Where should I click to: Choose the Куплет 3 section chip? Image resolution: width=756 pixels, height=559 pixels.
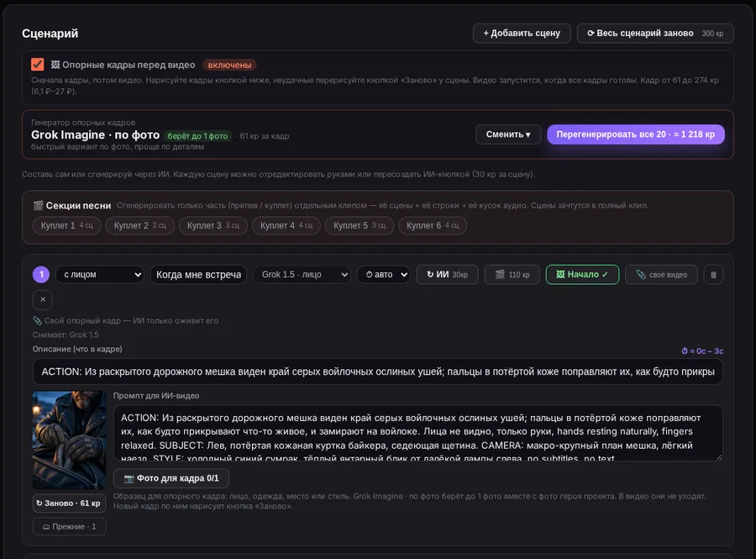(x=213, y=225)
